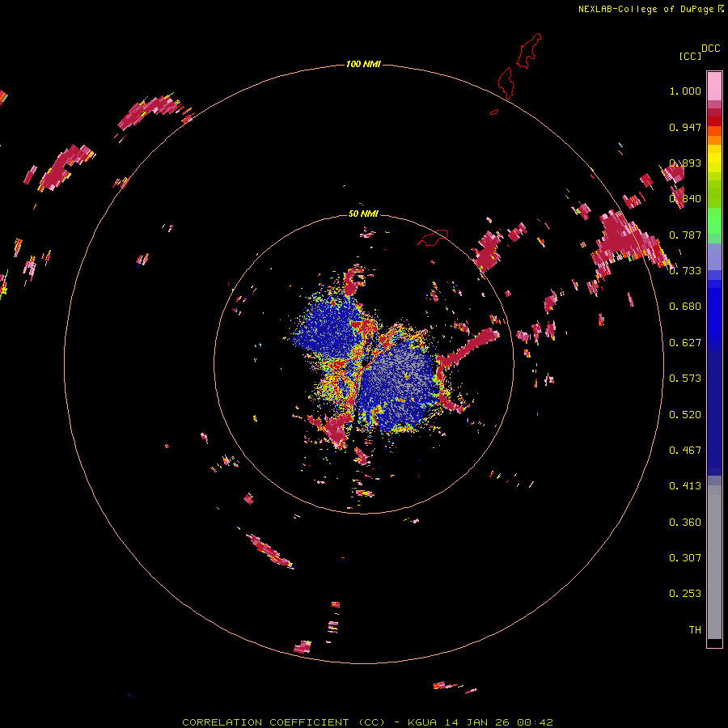
Task: Click the gray low-value segment of the color bar
Action: [x=714, y=562]
